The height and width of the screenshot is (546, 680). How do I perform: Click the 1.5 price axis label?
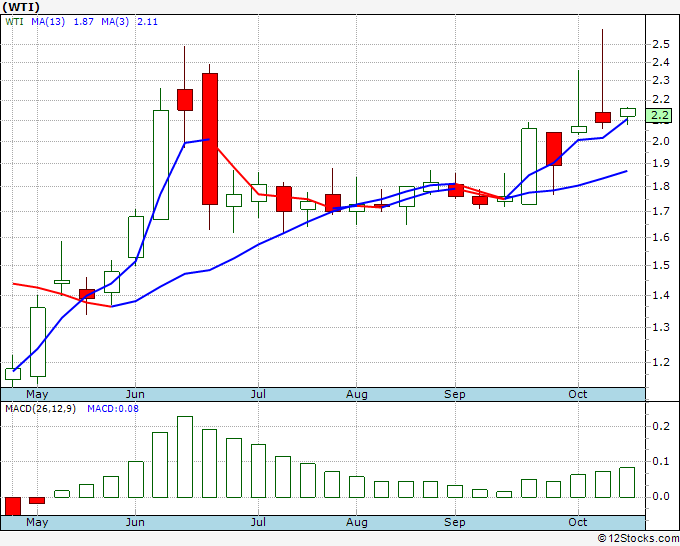(x=661, y=265)
